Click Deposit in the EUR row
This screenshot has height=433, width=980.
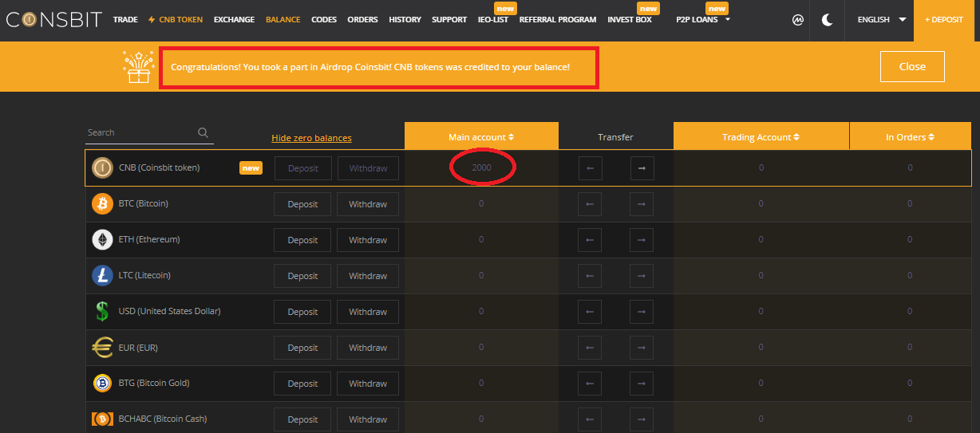[302, 348]
